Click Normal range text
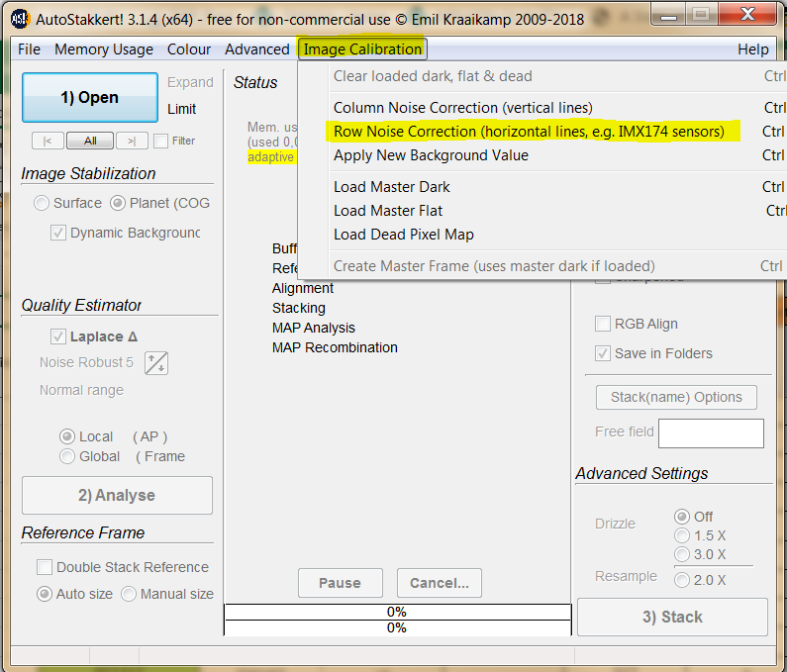Image resolution: width=787 pixels, height=672 pixels. tap(81, 390)
